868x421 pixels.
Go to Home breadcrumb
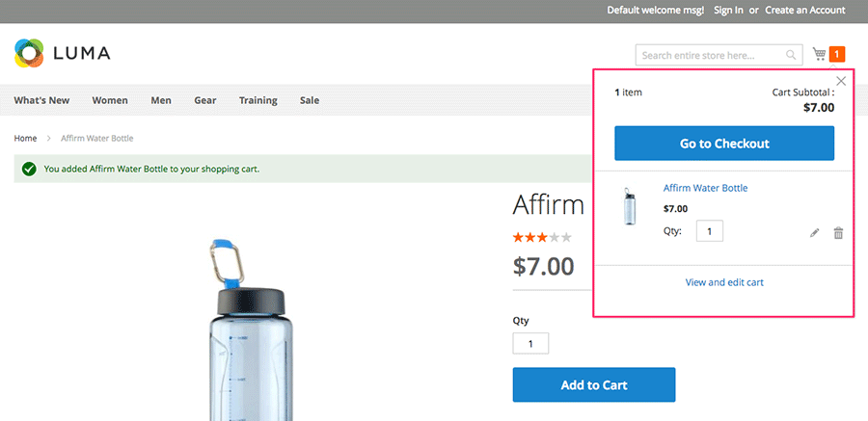[x=25, y=139]
